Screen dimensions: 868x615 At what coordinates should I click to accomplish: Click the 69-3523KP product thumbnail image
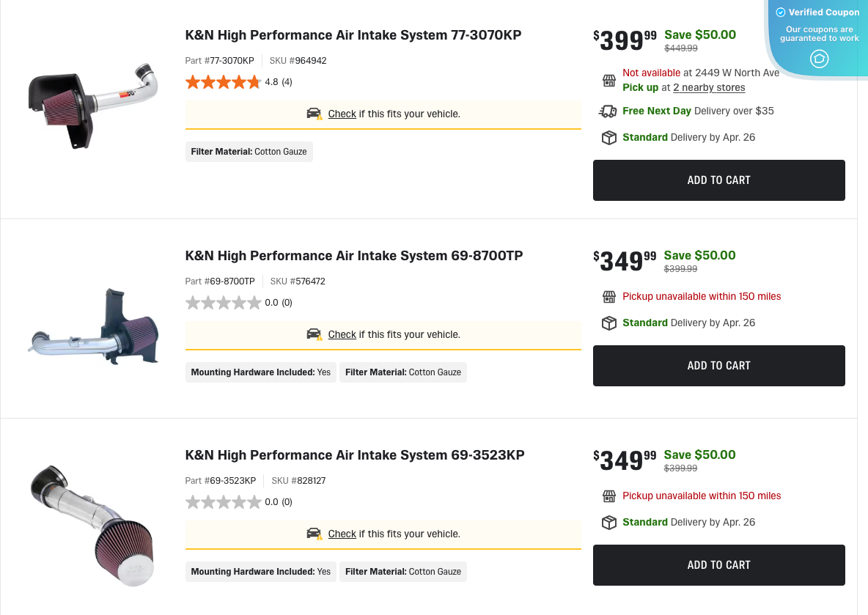93,523
